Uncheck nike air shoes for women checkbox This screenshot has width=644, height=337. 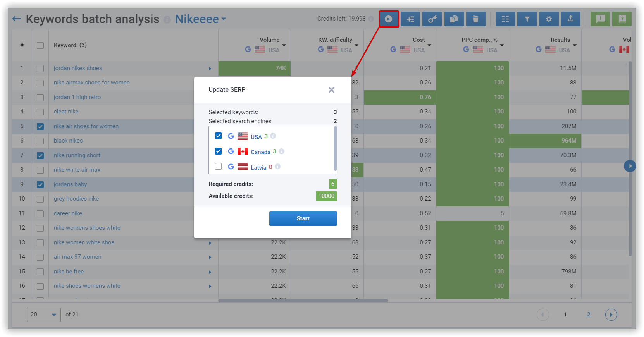(x=40, y=127)
